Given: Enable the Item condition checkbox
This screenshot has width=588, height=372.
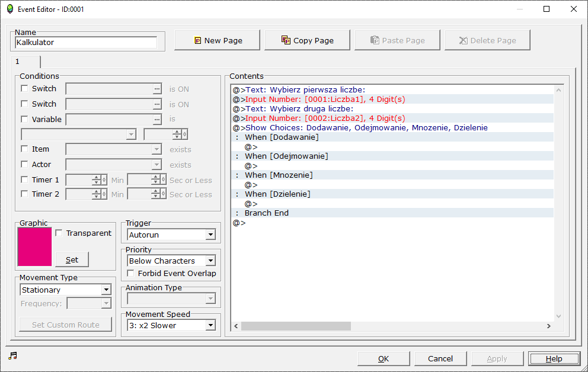Looking at the screenshot, I should (24, 149).
